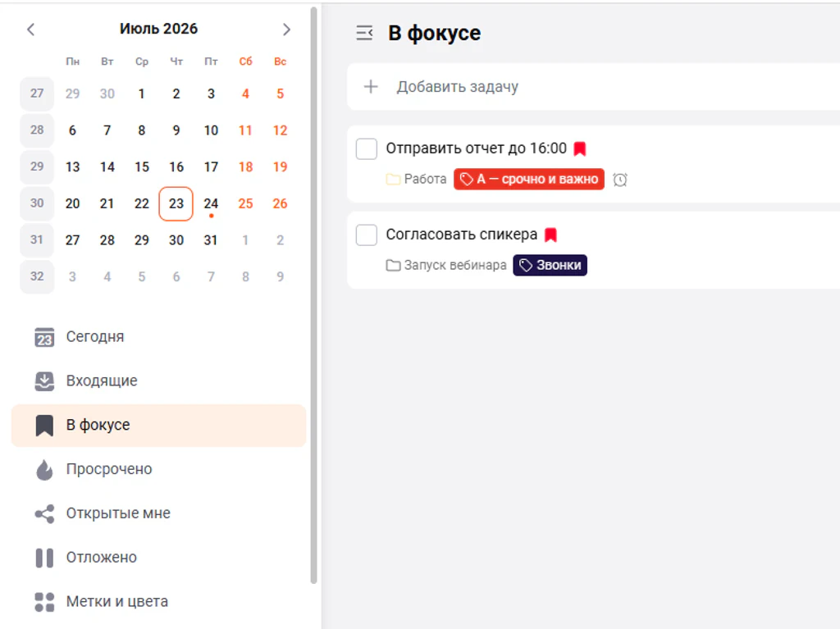Open Открытые мне section
This screenshot has width=840, height=629.
(158, 514)
